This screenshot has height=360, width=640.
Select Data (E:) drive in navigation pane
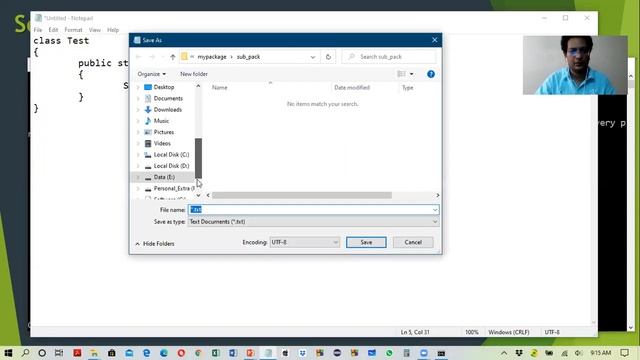164,177
